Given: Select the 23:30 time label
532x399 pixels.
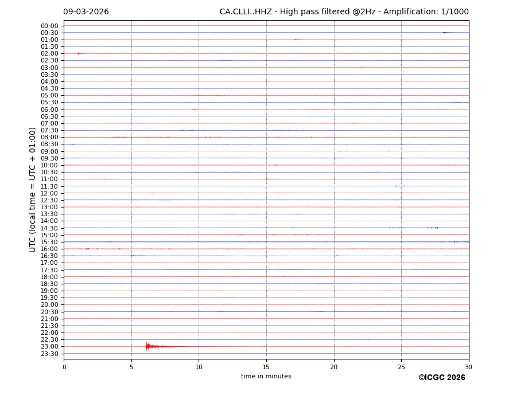Looking at the screenshot, I should 49,354.
